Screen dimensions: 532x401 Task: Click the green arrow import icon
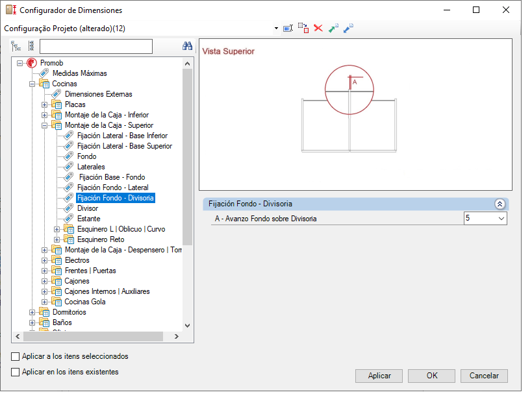point(333,29)
